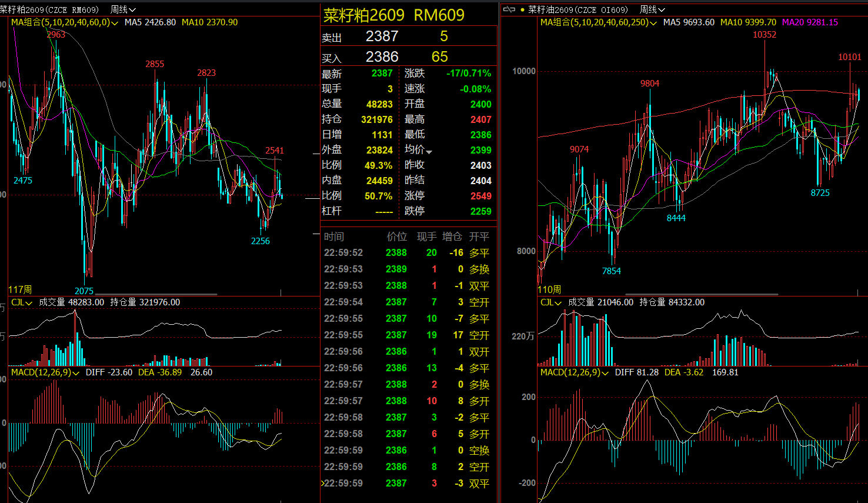The height and width of the screenshot is (503, 868).
Task: Open the 周线 period dropdown on the 菜籽粕 chart
Action: 123,9
